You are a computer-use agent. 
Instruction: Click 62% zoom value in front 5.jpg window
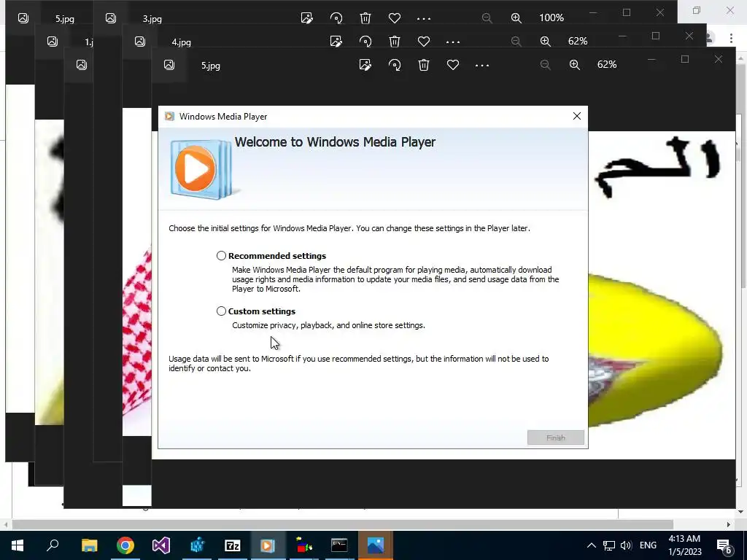click(x=607, y=64)
